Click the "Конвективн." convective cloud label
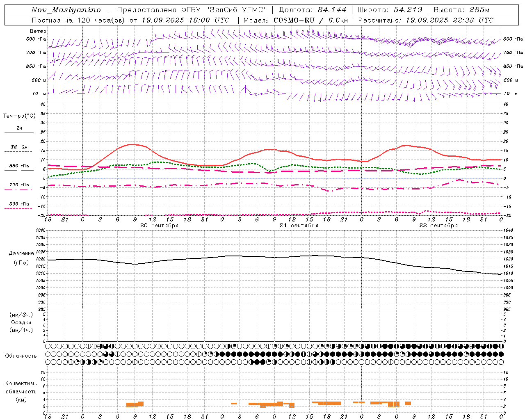This screenshot has height=420, width=525. coord(21,383)
